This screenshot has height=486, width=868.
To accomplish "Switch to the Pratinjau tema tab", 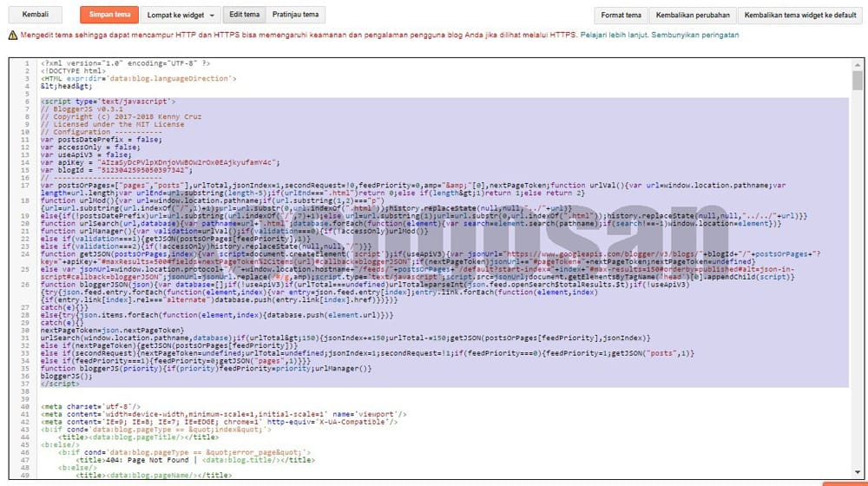I will click(x=296, y=15).
